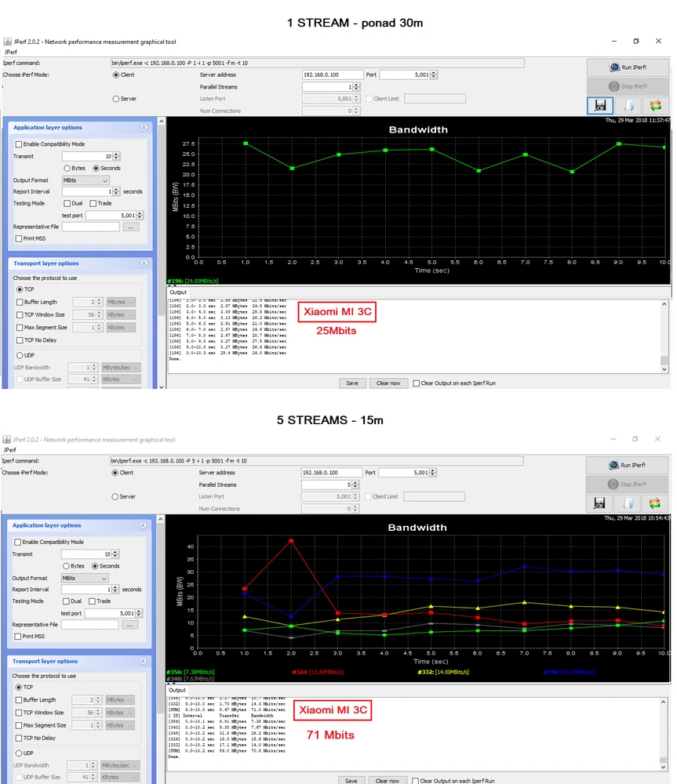Click the save configuration floppy icon in the 1 STREAM window
Viewport: 677px width, 784px height.
click(x=600, y=105)
